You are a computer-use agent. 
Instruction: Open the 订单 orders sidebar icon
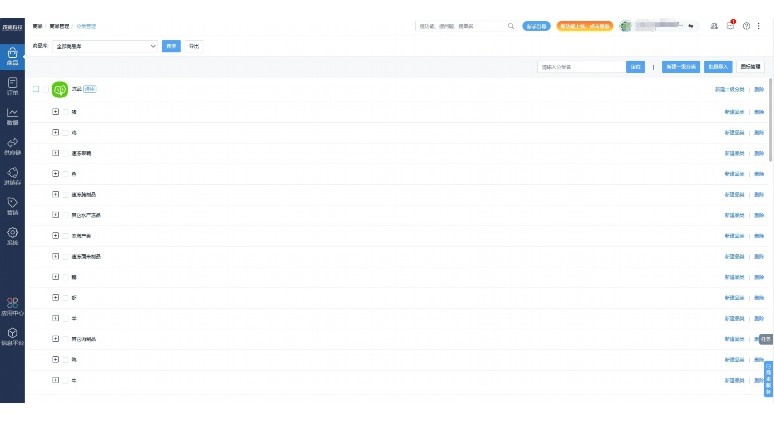pyautogui.click(x=12, y=86)
